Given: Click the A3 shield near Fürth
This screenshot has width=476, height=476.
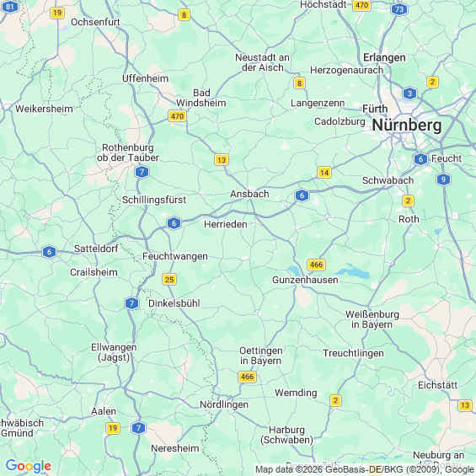Looking at the screenshot, I should pyautogui.click(x=409, y=94).
